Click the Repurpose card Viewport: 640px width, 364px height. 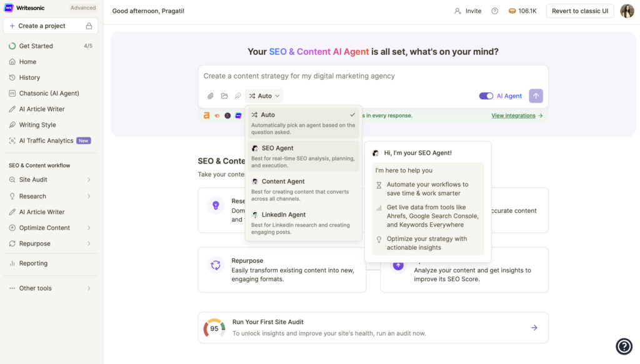coord(282,270)
